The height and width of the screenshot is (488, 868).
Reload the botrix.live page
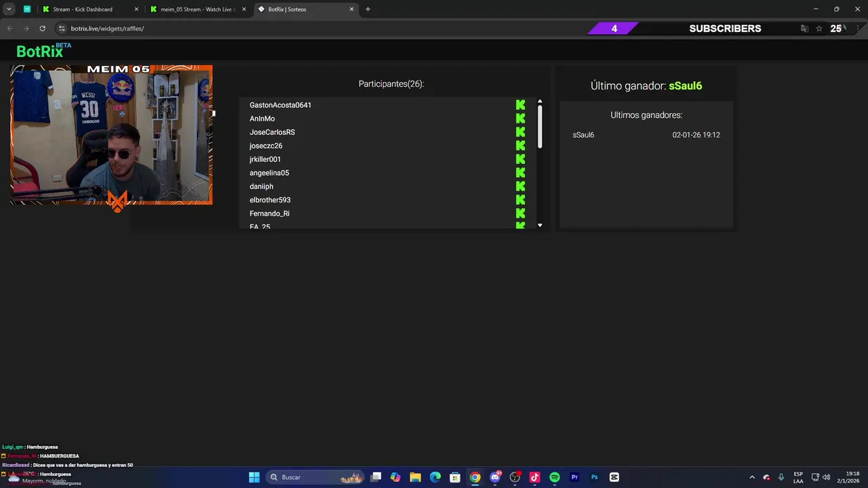(x=42, y=28)
